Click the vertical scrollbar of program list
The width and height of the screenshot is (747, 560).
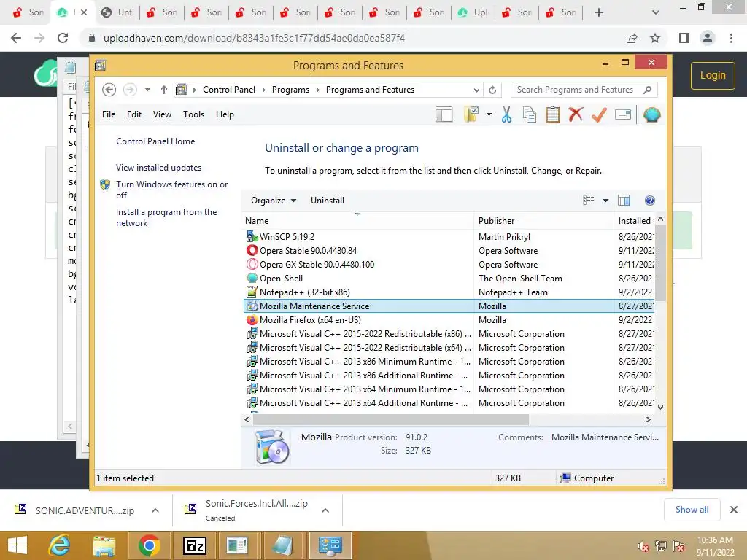(x=660, y=262)
